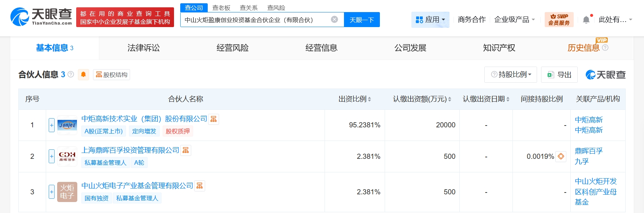
Task: Click help question icon next to 历史信息
Action: coord(605,48)
